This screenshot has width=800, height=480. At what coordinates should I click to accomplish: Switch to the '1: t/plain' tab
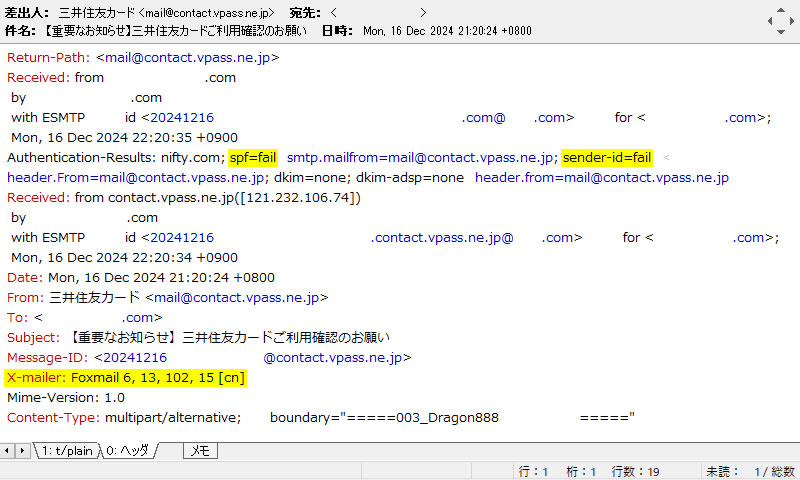tap(67, 451)
